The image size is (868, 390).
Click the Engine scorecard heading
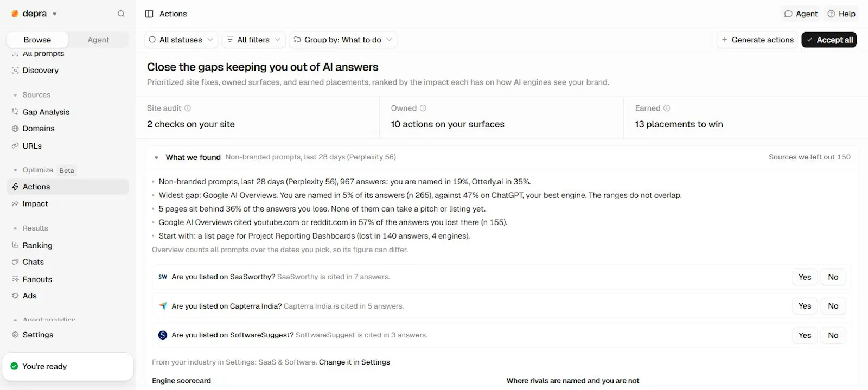(181, 381)
